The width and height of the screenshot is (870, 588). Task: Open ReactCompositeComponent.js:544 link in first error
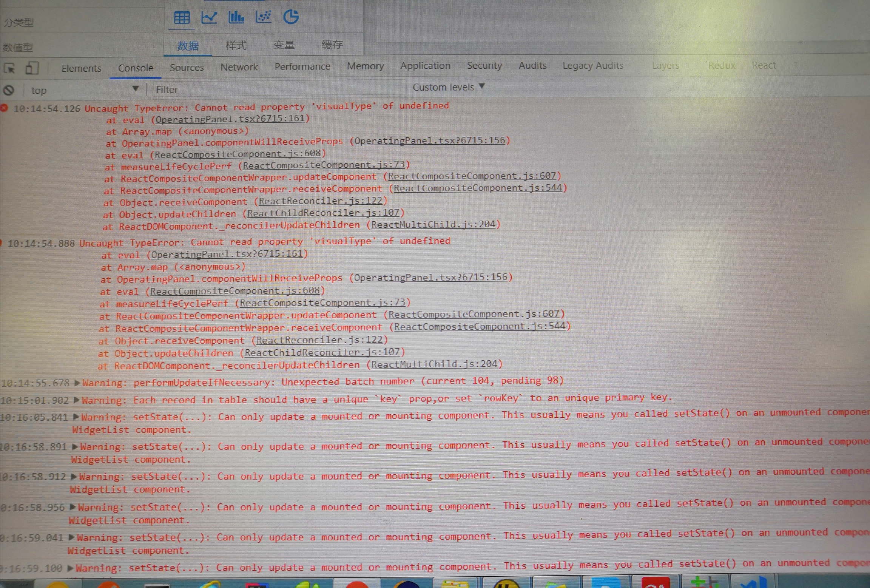(478, 188)
